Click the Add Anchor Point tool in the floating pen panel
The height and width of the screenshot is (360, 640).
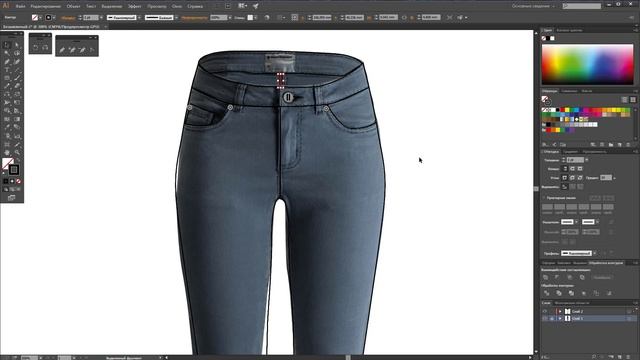[72, 50]
